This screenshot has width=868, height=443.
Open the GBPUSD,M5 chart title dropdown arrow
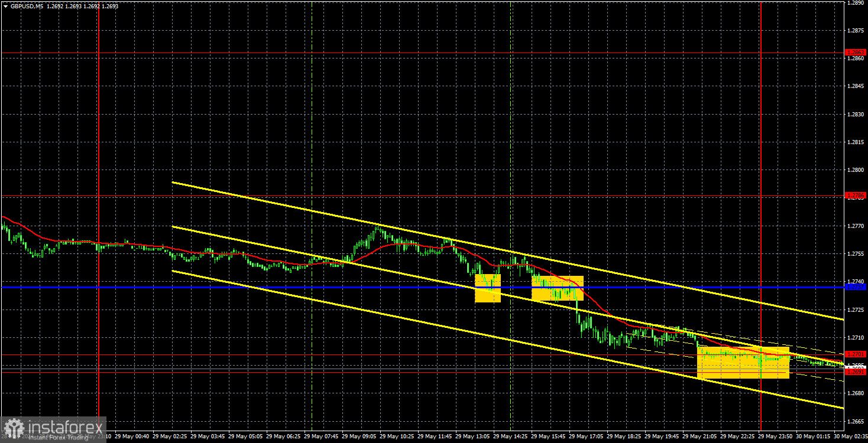(5, 6)
